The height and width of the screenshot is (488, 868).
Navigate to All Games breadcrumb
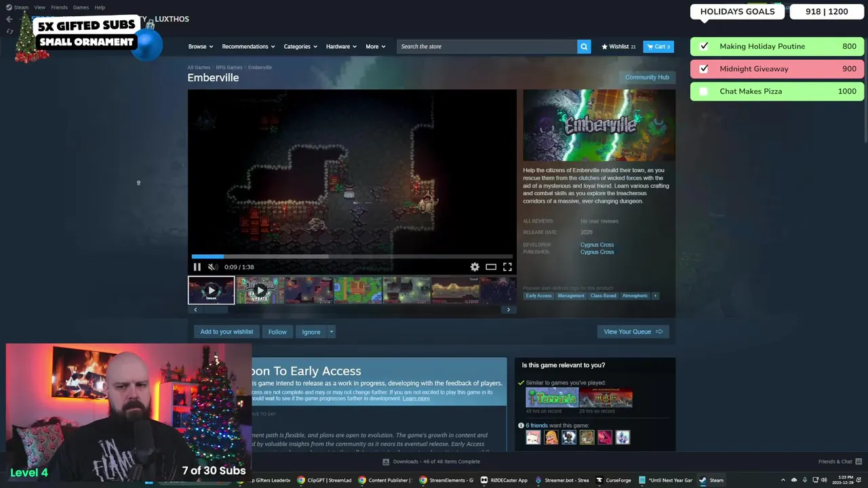click(199, 67)
